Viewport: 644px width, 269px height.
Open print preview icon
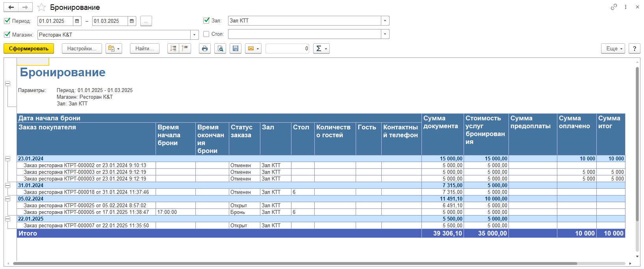coord(220,48)
